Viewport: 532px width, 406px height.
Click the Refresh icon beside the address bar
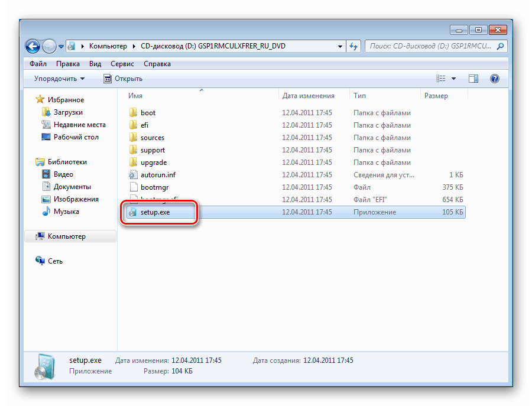coord(353,46)
